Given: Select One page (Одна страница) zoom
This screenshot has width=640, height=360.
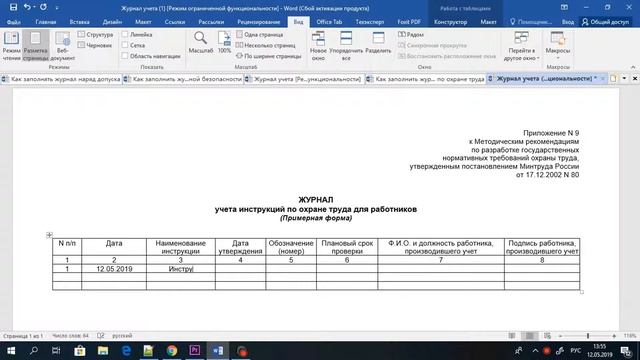Looking at the screenshot, I should (x=260, y=35).
